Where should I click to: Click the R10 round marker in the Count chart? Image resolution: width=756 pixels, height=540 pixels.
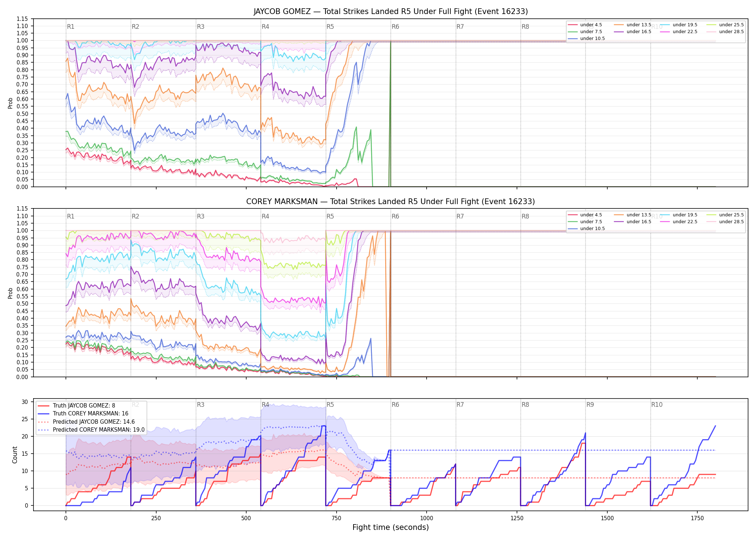pos(657,405)
